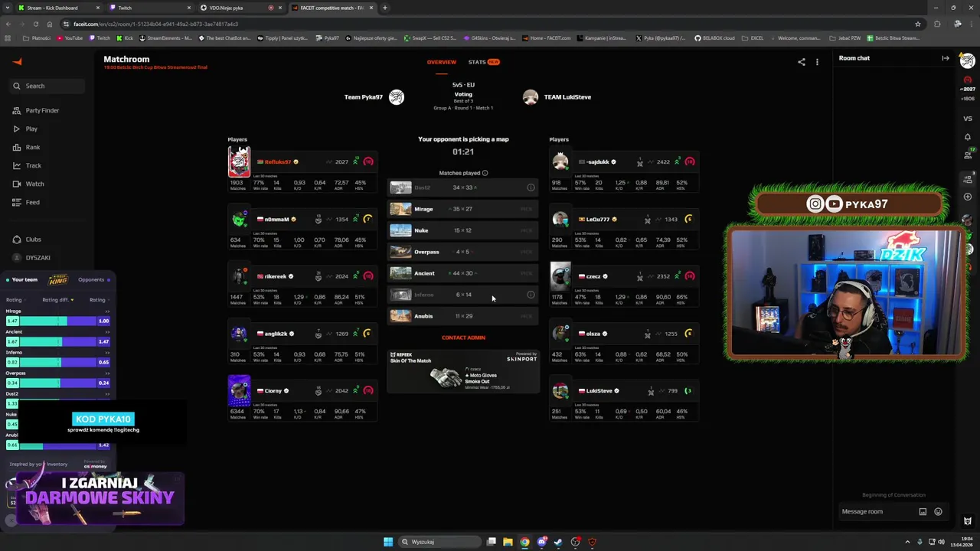Sort by Rating diff. column dropdown
This screenshot has height=551, width=980.
57,300
